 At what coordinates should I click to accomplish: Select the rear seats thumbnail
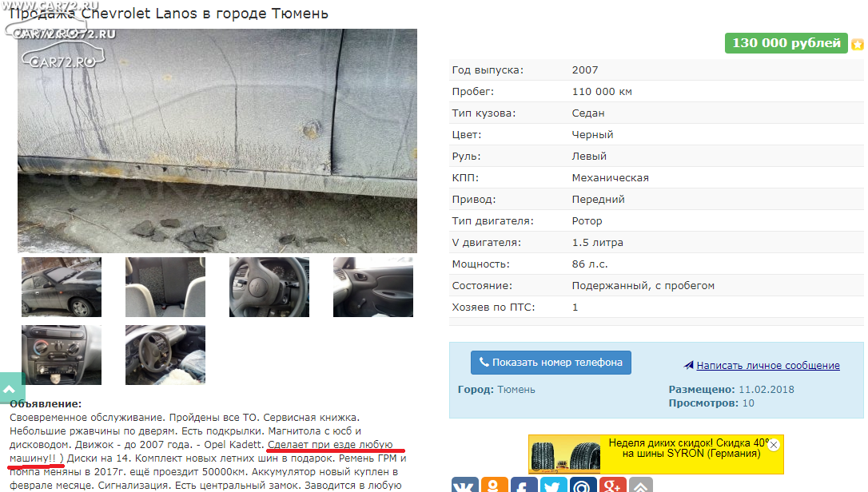[165, 288]
